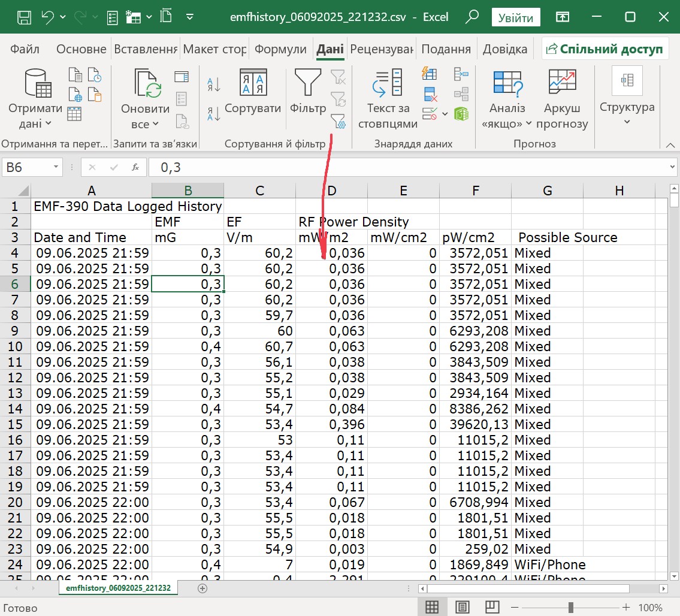Switch to Normal view in status bar
The height and width of the screenshot is (616, 680).
[x=432, y=606]
